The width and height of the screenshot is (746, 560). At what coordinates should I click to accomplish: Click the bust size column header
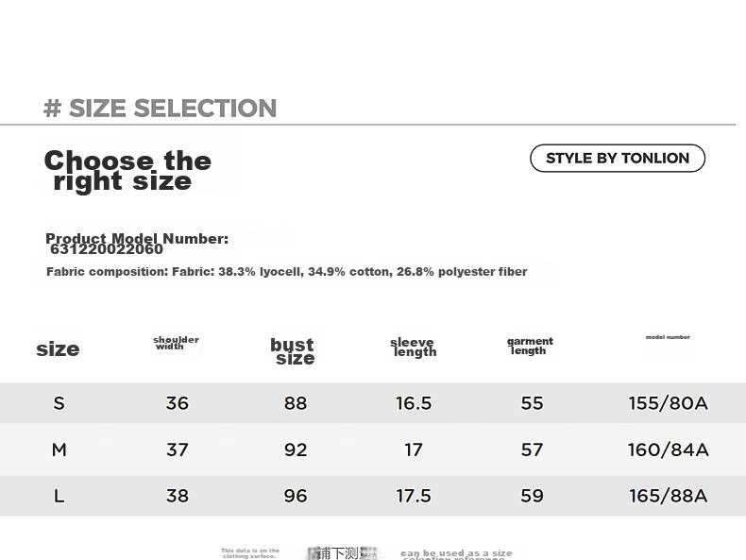tap(293, 351)
